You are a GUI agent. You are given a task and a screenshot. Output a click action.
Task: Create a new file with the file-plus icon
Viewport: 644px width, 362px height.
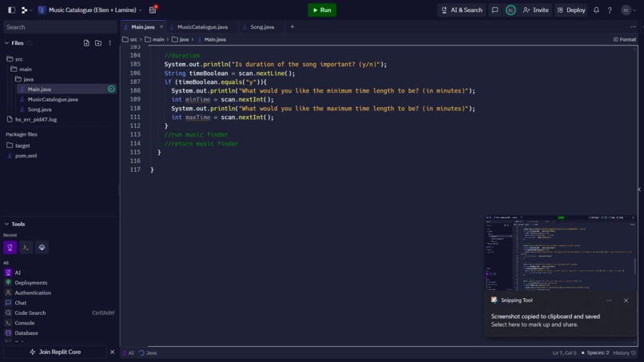click(x=86, y=42)
